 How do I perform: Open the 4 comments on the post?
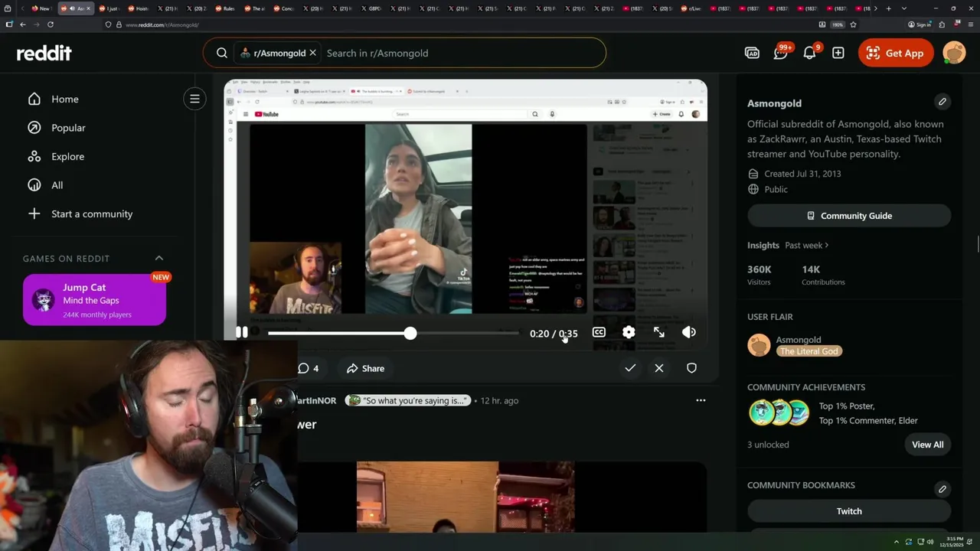point(309,368)
